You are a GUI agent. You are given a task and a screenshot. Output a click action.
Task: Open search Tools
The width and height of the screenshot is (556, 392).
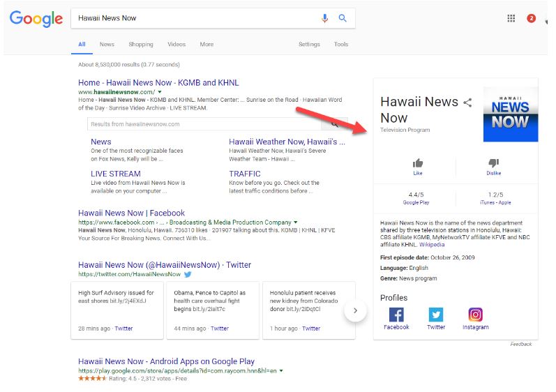point(340,45)
